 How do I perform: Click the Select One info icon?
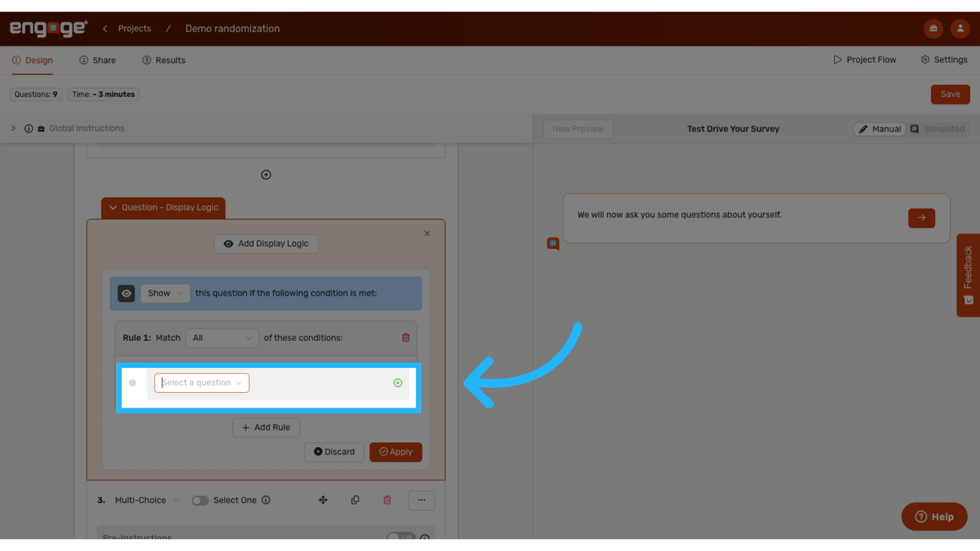point(266,500)
